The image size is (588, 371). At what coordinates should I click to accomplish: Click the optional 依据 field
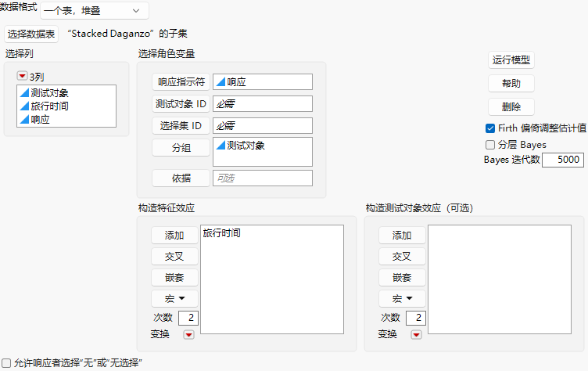click(263, 178)
